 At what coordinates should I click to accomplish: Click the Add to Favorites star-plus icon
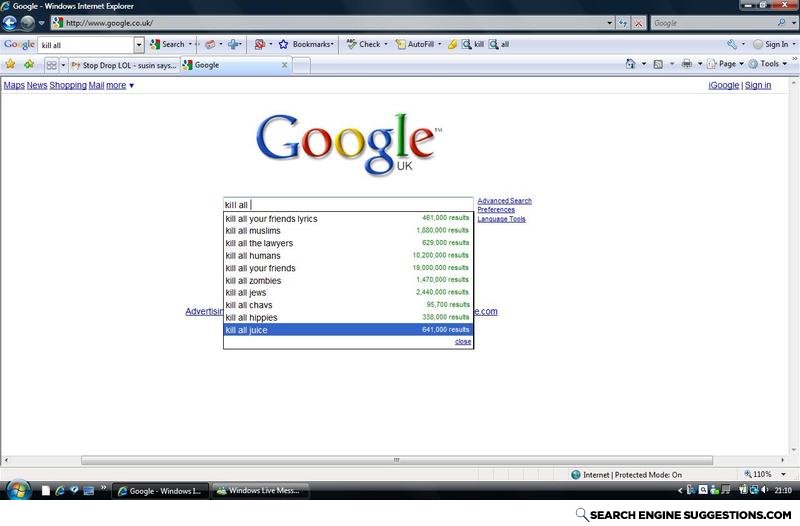click(29, 64)
